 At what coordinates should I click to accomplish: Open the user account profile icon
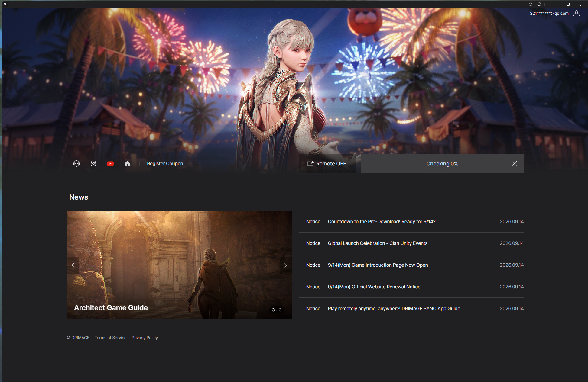[577, 13]
